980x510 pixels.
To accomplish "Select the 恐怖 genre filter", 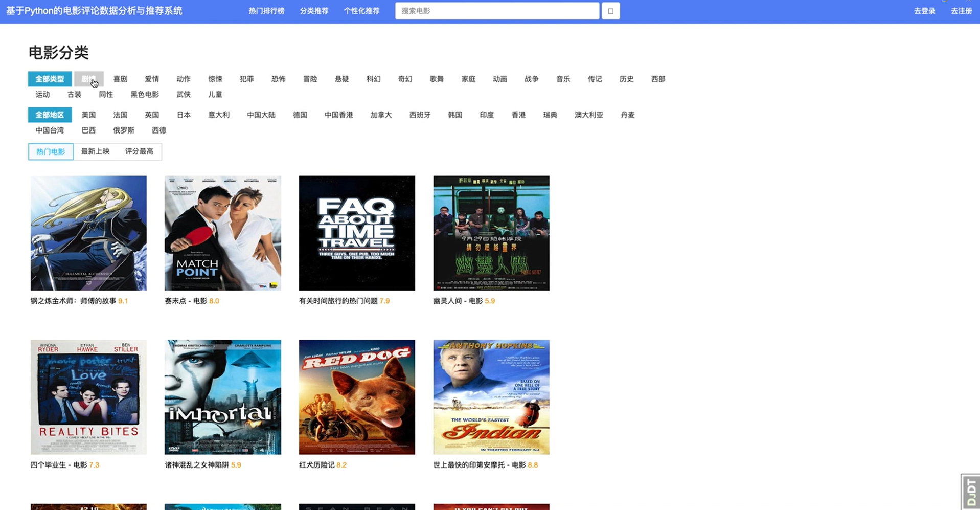I will tap(279, 79).
